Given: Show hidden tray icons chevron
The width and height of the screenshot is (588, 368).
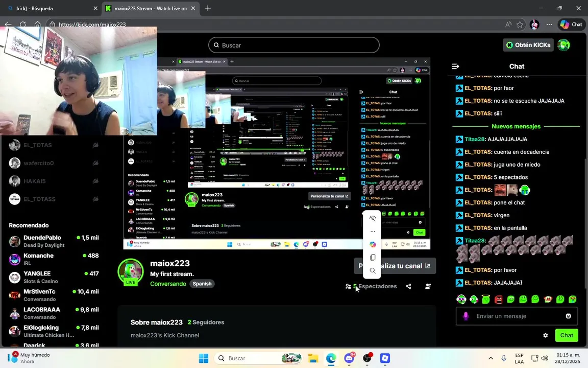Looking at the screenshot, I should click(x=491, y=358).
